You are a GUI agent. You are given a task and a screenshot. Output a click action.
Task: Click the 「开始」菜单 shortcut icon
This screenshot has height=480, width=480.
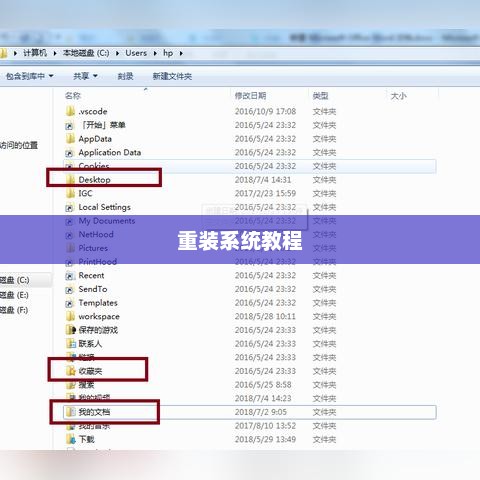click(x=69, y=125)
